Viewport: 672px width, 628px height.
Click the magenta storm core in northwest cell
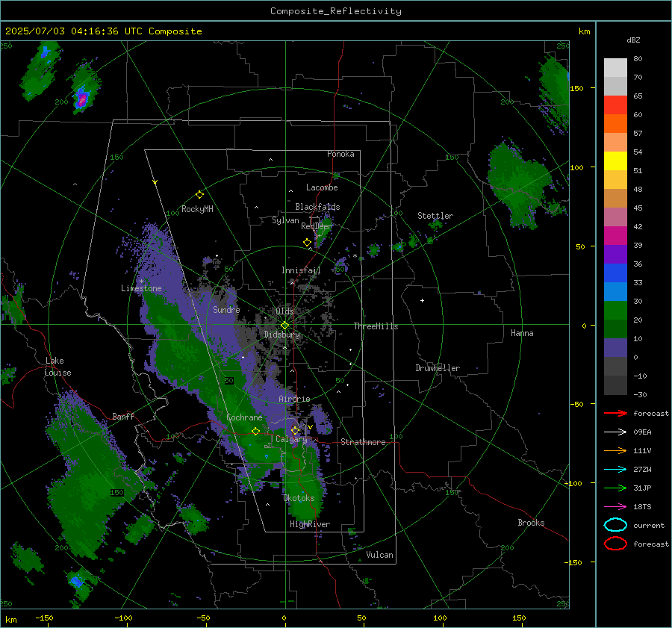coord(82,100)
